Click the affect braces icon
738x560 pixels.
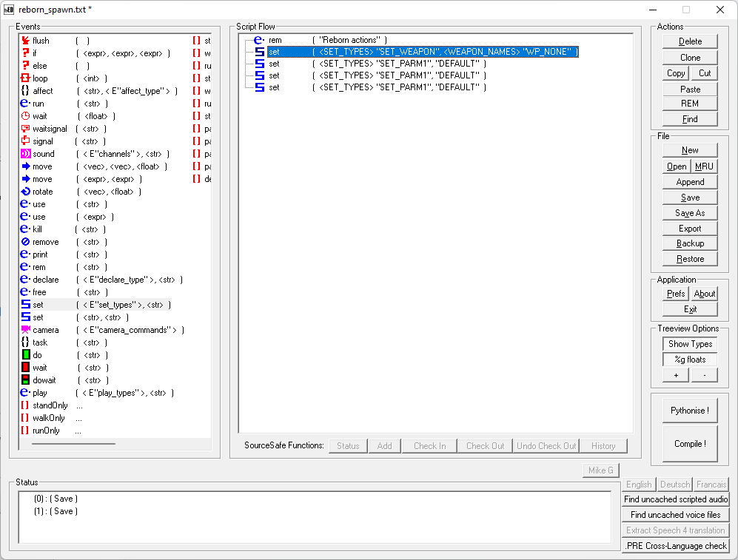pyautogui.click(x=25, y=91)
